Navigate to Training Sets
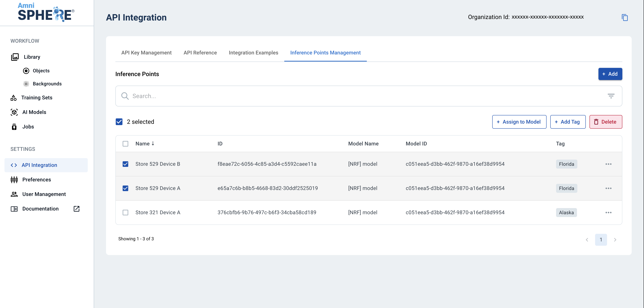This screenshot has width=644, height=308. [37, 98]
